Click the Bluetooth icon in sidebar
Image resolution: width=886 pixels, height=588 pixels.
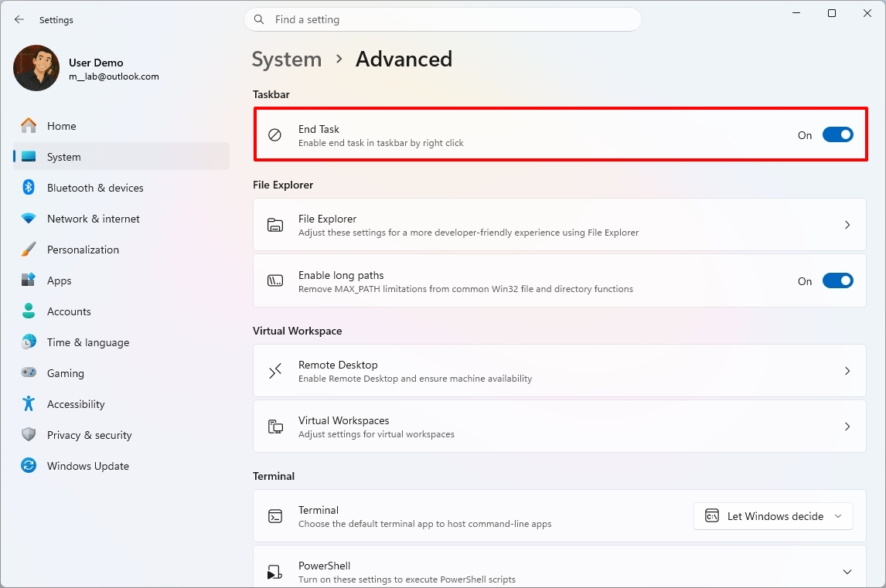pyautogui.click(x=29, y=187)
